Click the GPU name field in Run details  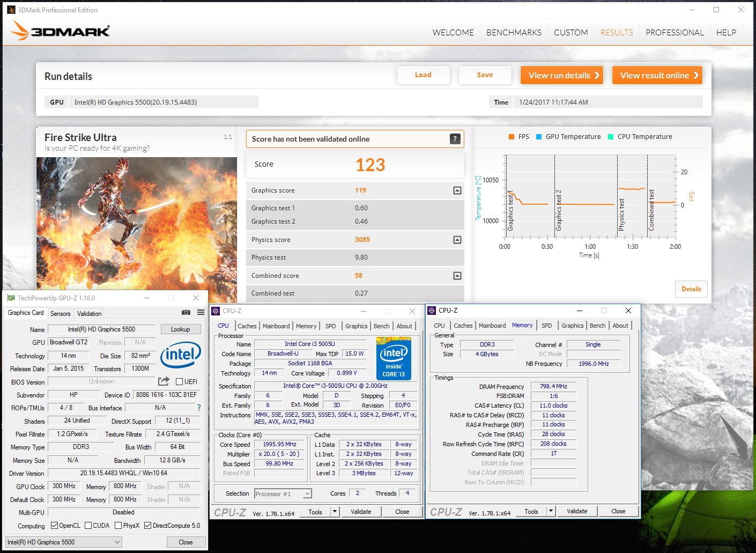point(164,102)
